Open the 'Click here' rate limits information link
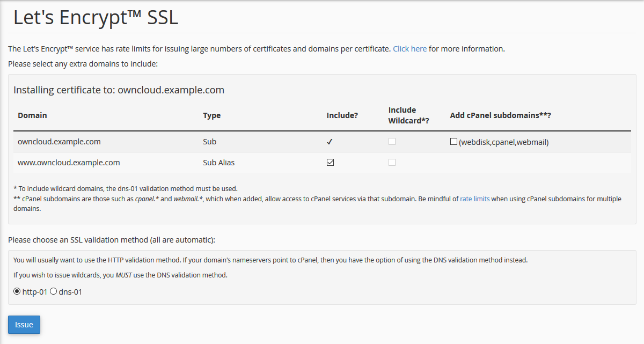Screen dimensions: 644x344 click(409, 49)
